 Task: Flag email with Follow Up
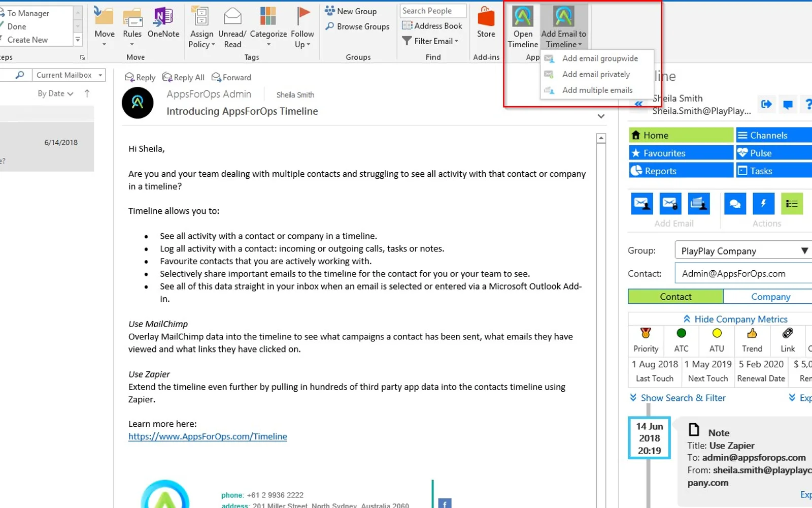tap(302, 27)
